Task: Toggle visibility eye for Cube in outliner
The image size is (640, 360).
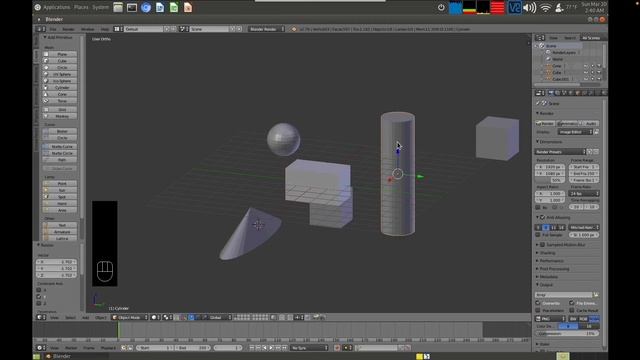Action: click(x=586, y=73)
